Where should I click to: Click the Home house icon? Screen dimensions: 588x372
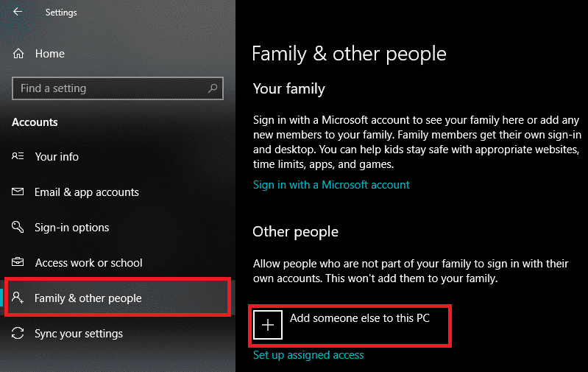18,54
